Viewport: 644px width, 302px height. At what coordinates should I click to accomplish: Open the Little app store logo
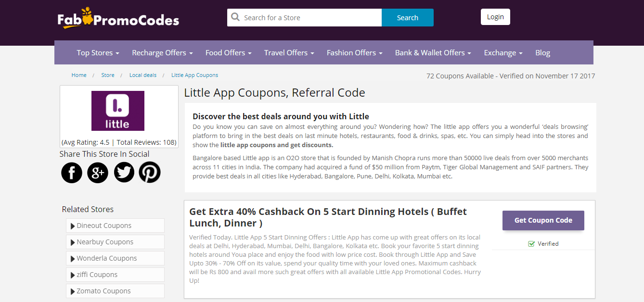point(118,111)
